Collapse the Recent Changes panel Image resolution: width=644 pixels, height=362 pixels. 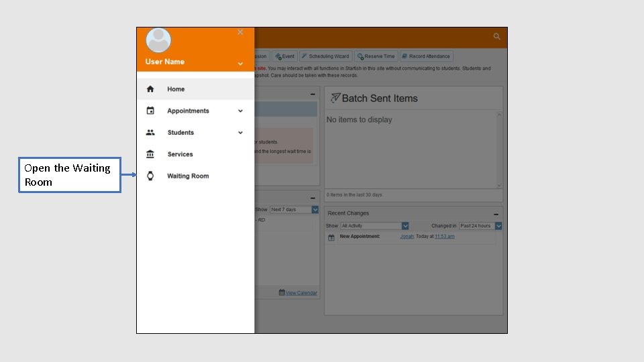coord(496,215)
